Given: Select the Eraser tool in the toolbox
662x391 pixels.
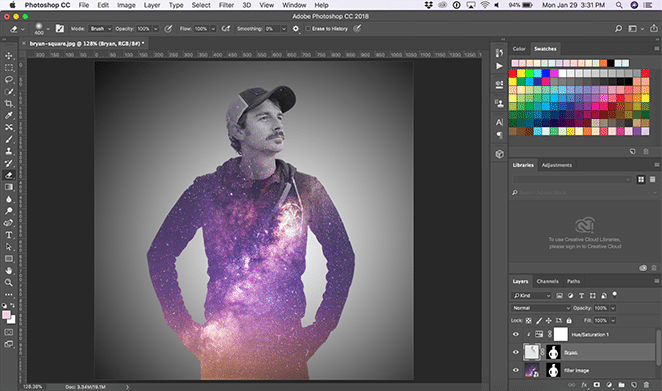Looking at the screenshot, I should 8,175.
